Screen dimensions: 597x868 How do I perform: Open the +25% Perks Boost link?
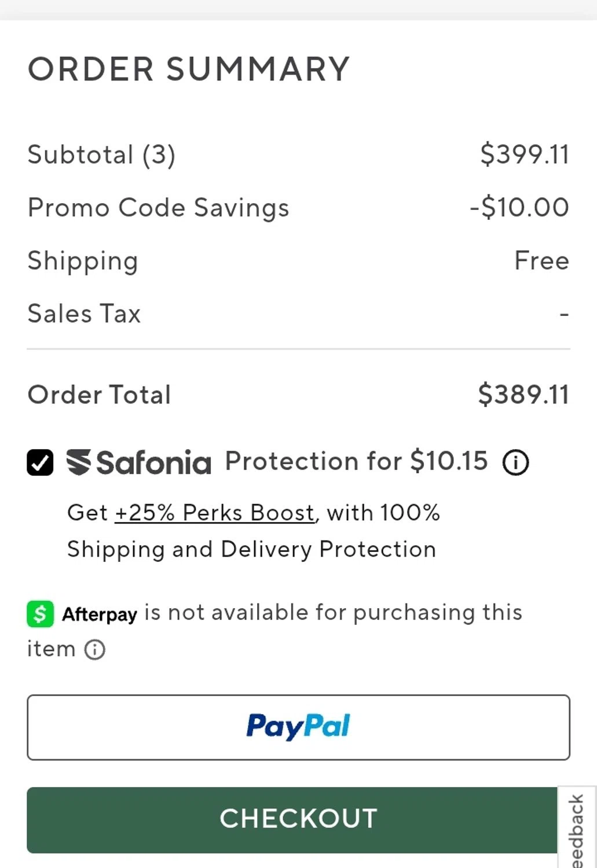click(215, 513)
